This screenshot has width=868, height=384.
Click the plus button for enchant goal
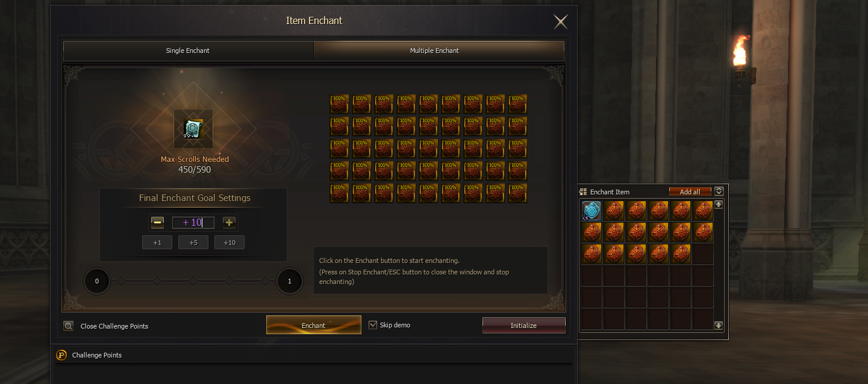coord(229,223)
